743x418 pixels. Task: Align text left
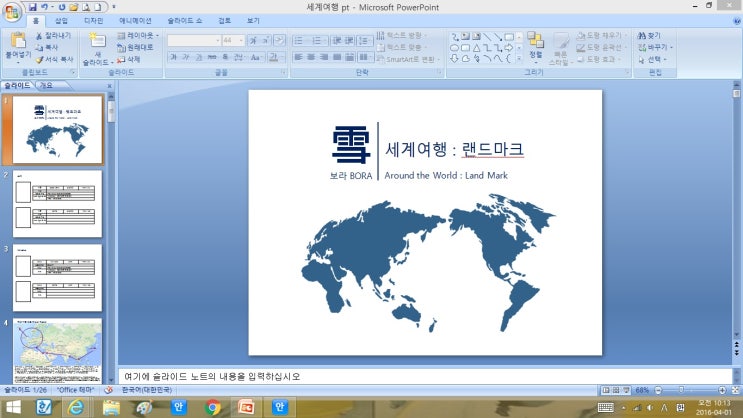298,57
